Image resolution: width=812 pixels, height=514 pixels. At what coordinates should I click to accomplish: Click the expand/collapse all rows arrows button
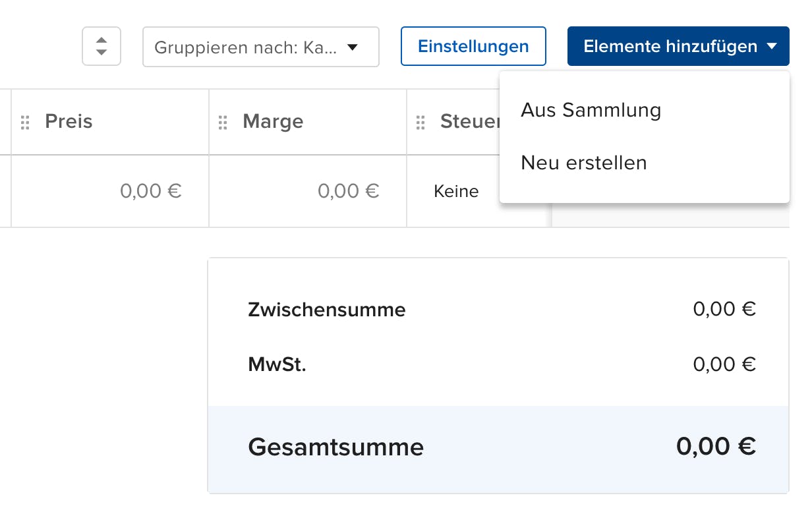[x=101, y=46]
